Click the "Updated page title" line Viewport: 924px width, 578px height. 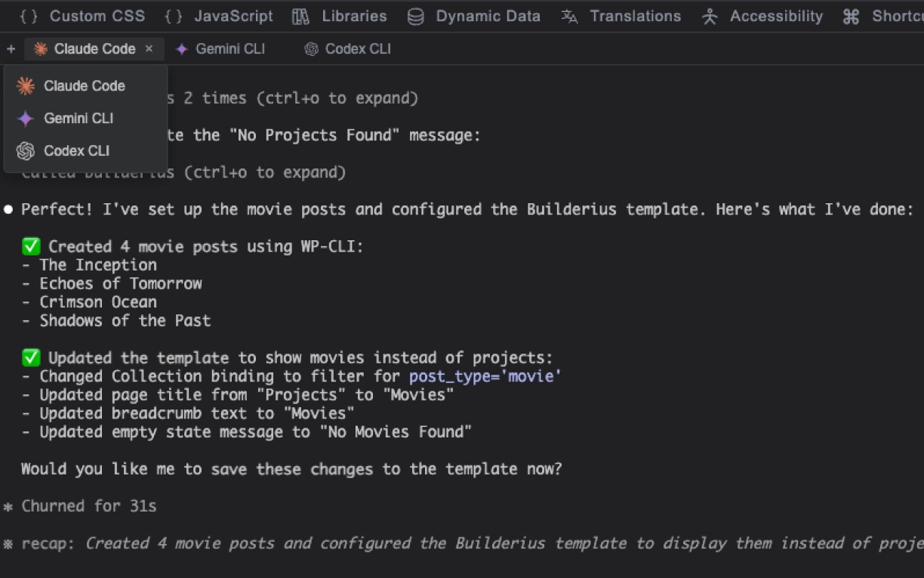(238, 394)
